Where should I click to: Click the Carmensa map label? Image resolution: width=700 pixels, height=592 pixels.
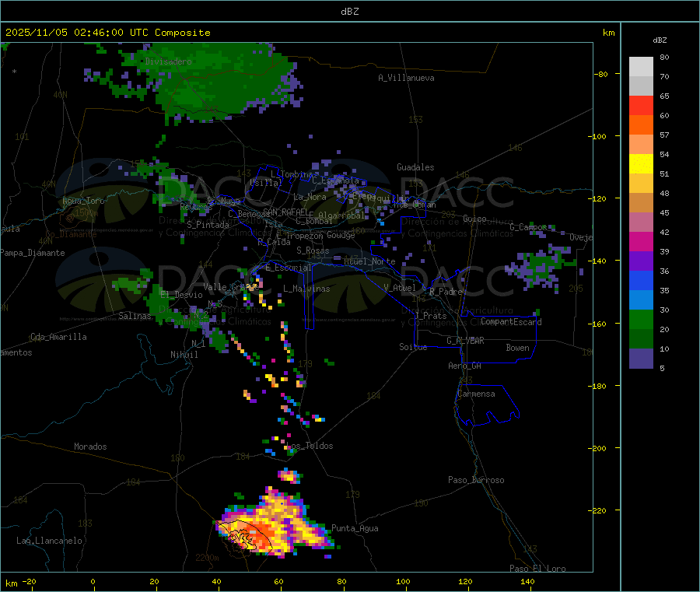[x=476, y=394]
